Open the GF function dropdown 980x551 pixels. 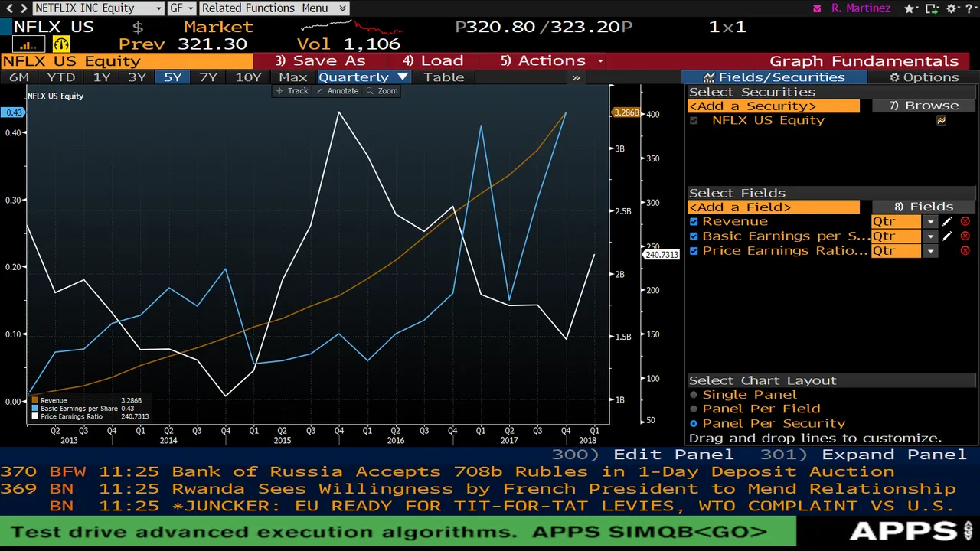click(181, 8)
